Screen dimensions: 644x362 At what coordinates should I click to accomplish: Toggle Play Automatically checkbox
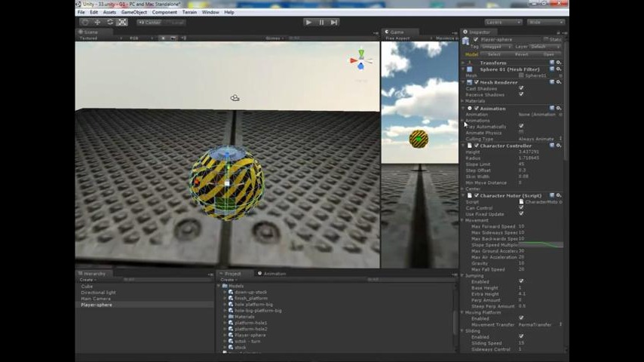521,126
